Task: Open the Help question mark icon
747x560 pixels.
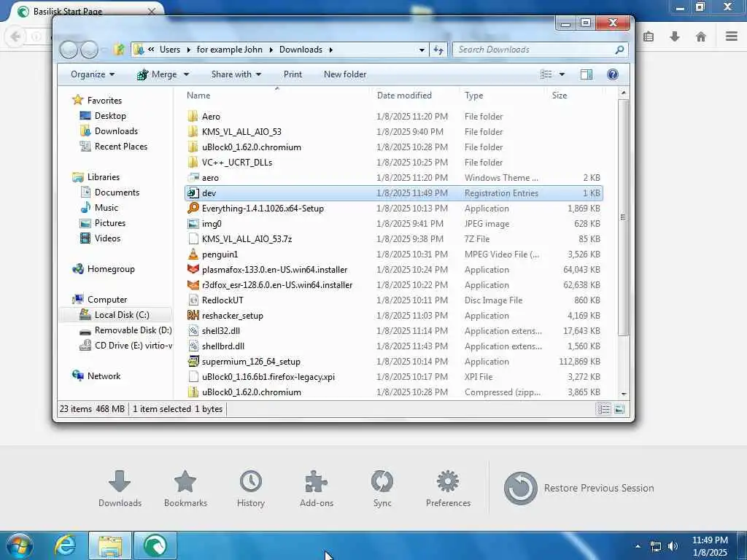Action: (x=613, y=74)
